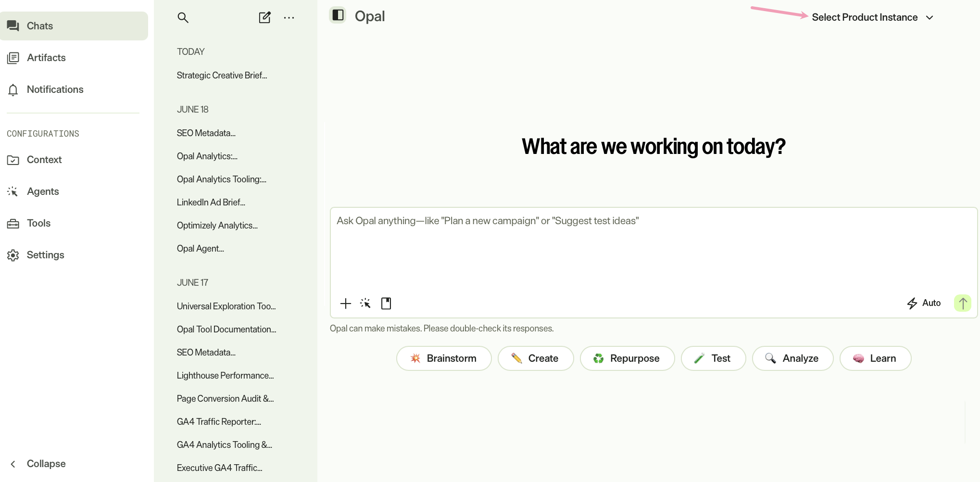This screenshot has height=482, width=980.
Task: Click the search chats magnifier icon
Action: point(183,18)
